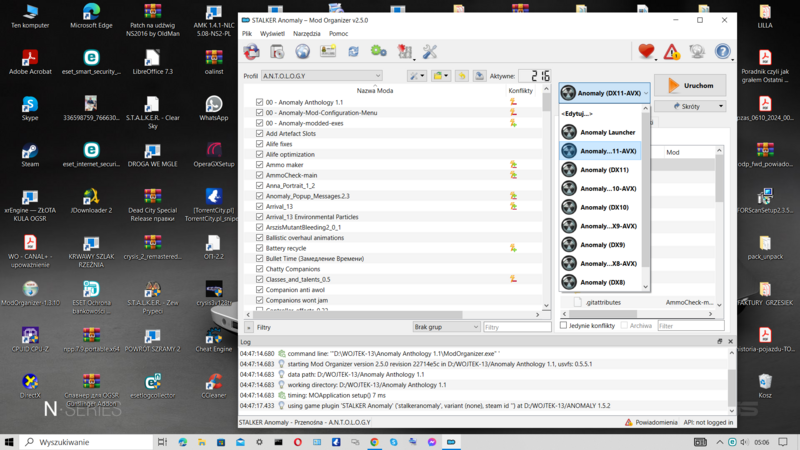Open the warning notifications triangle icon
The image size is (800, 450).
(x=672, y=52)
